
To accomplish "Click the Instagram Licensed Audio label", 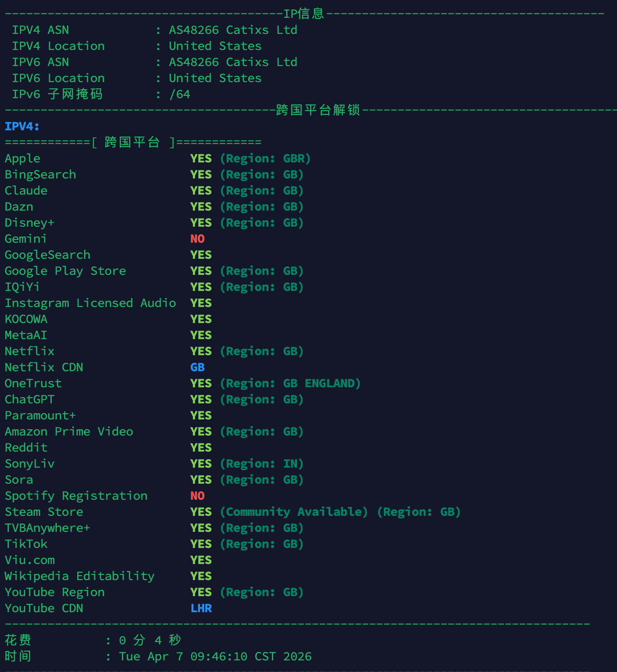I will [x=90, y=303].
